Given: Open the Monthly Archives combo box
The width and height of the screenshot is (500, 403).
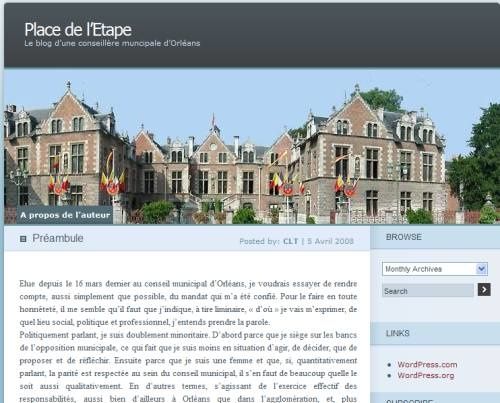Looking at the screenshot, I should click(x=435, y=269).
